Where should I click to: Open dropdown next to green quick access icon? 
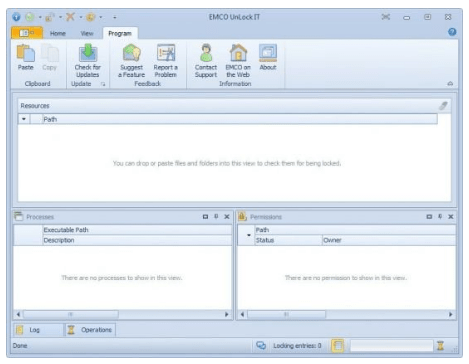tap(40, 17)
